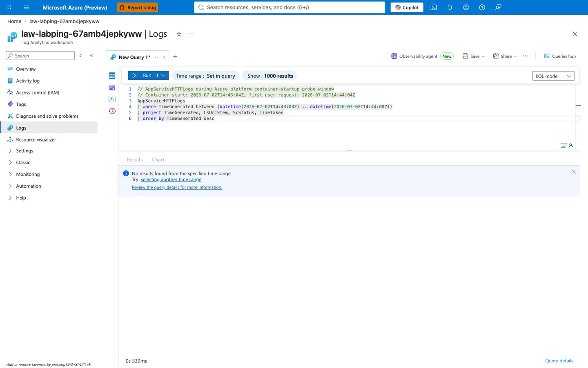588x368 pixels.
Task: Open the KQL mode dropdown
Action: click(x=553, y=76)
